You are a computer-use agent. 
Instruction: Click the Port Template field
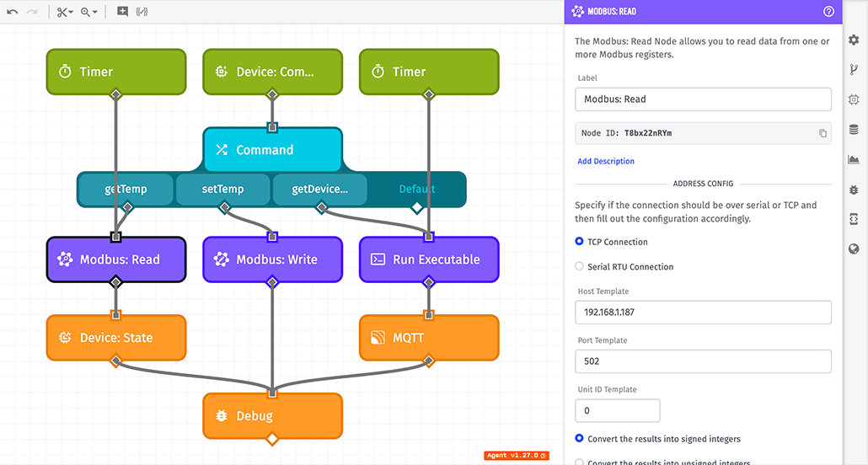pyautogui.click(x=703, y=361)
